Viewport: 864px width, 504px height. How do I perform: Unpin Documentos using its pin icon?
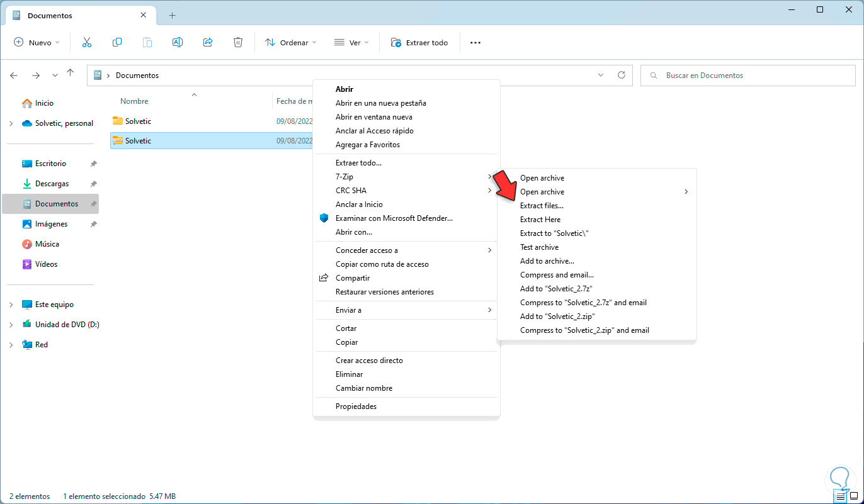click(x=93, y=204)
